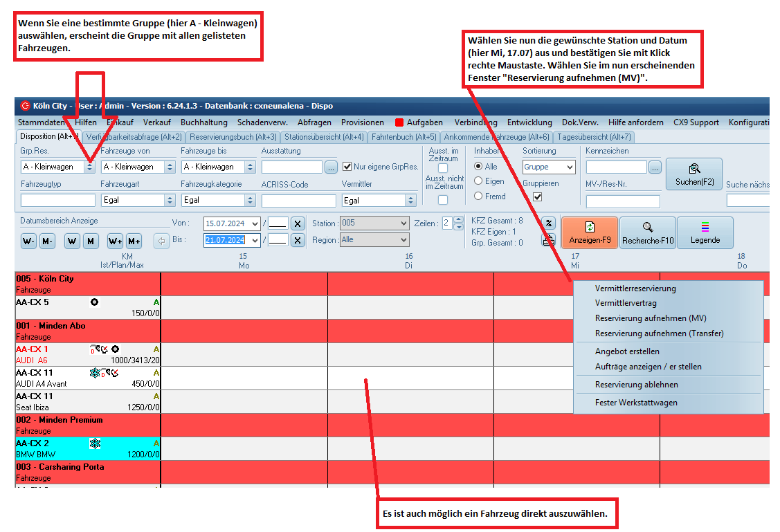Click the W+ week forward button

pos(114,241)
